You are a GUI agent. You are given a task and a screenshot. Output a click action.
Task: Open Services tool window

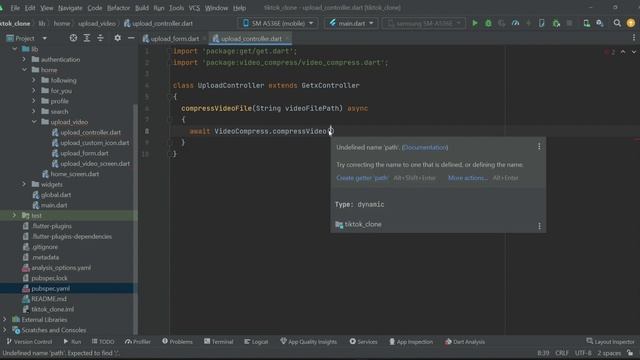363,342
